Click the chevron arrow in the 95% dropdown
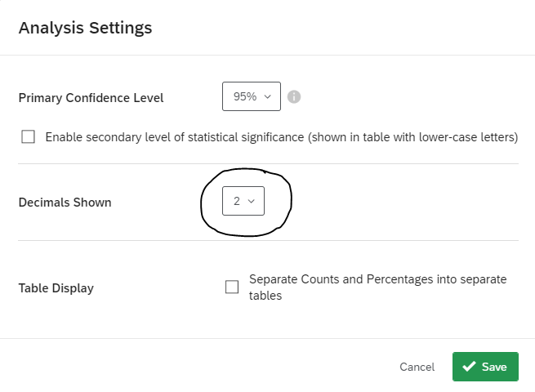The height and width of the screenshot is (392, 535). click(x=268, y=97)
